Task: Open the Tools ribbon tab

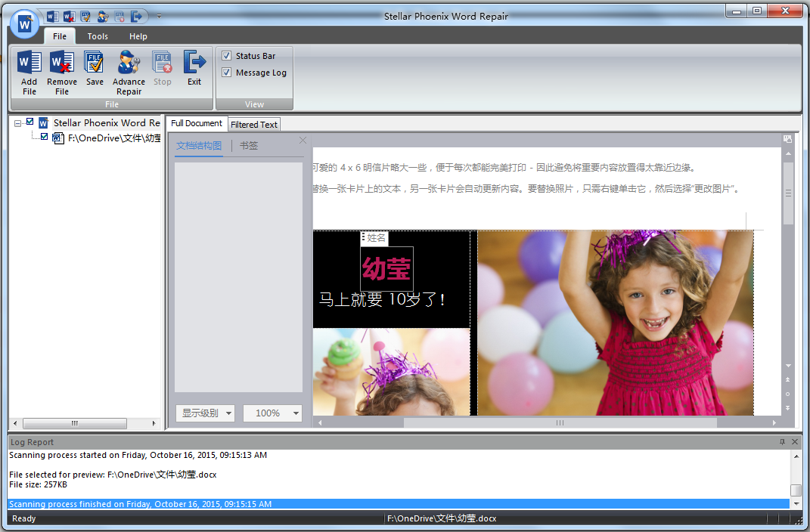Action: click(x=98, y=36)
